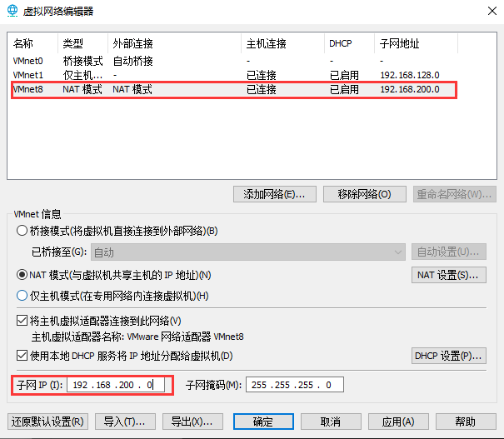Click the 名称 column header
The image size is (504, 439).
coord(23,43)
